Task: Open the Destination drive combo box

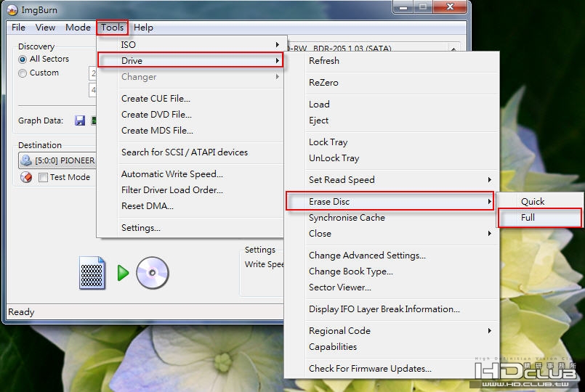Action: 57,160
